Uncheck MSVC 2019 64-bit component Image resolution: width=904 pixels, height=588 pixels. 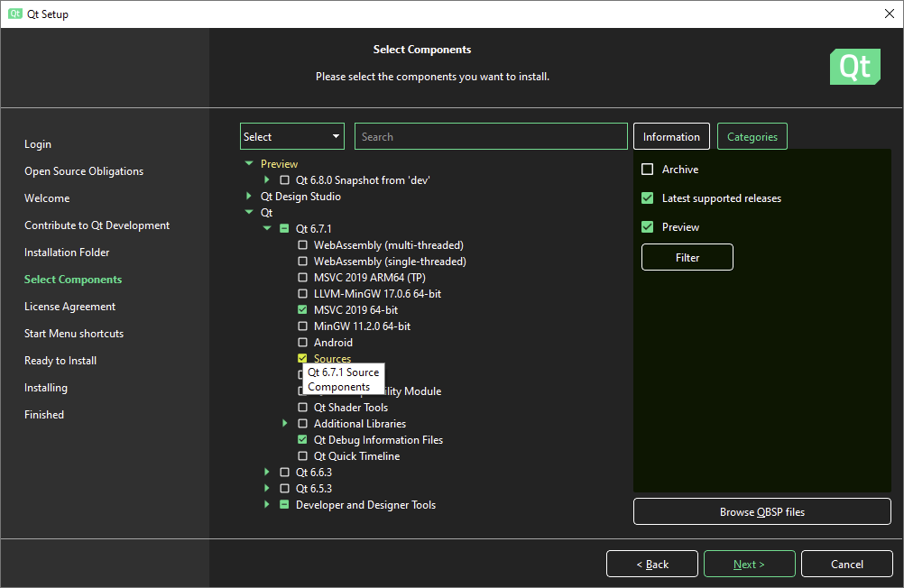[x=303, y=310]
